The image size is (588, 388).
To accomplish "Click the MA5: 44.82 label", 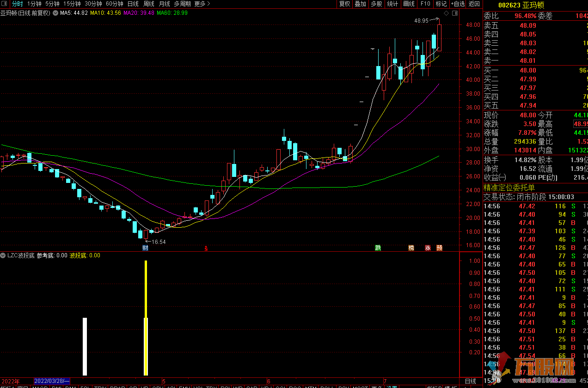I will 74,13.
